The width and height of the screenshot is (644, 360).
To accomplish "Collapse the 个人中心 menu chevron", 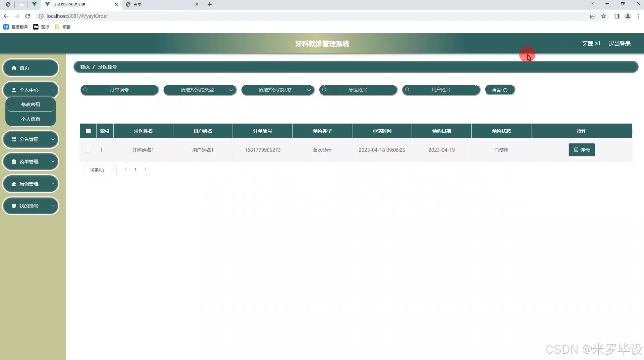I will 53,90.
